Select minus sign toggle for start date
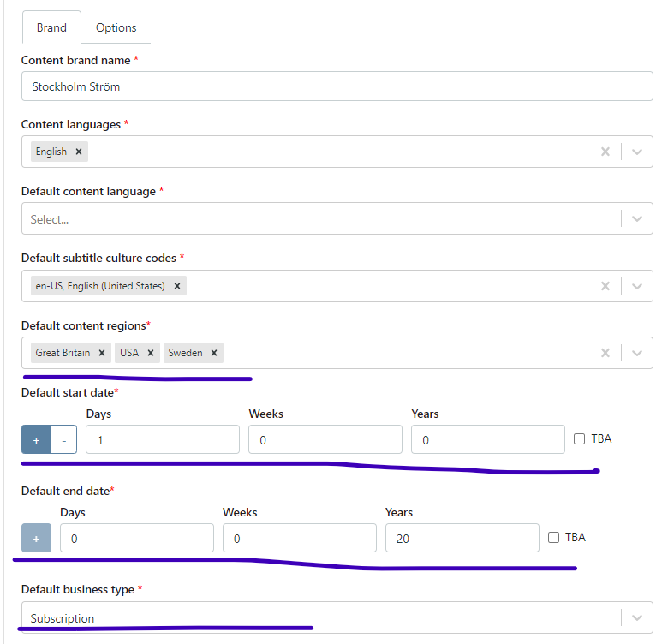The width and height of the screenshot is (668, 644). coord(64,439)
